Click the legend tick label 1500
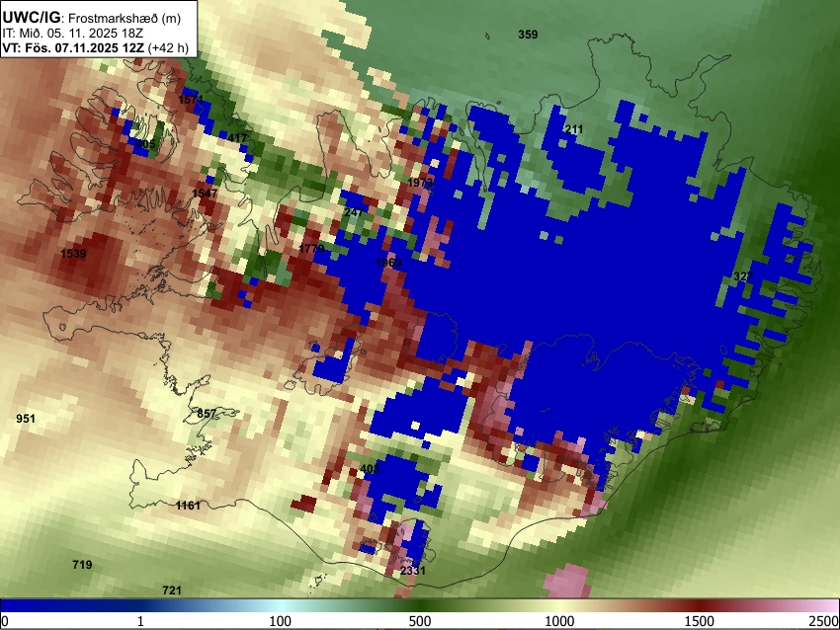Viewport: 840px width, 630px height. (x=700, y=621)
